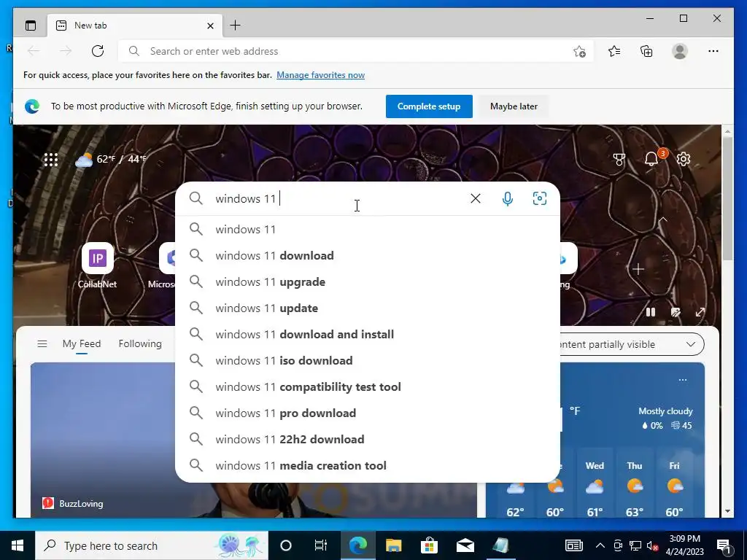Screen dimensions: 747x560
Task: Switch to Following tab
Action: 140,344
